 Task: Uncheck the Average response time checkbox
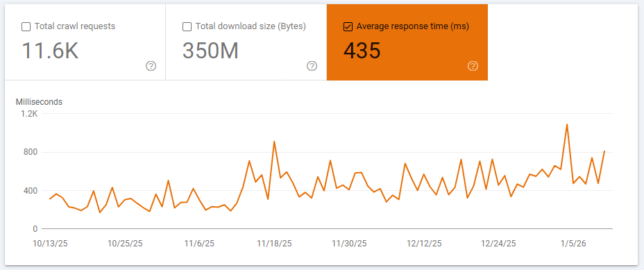tap(348, 26)
